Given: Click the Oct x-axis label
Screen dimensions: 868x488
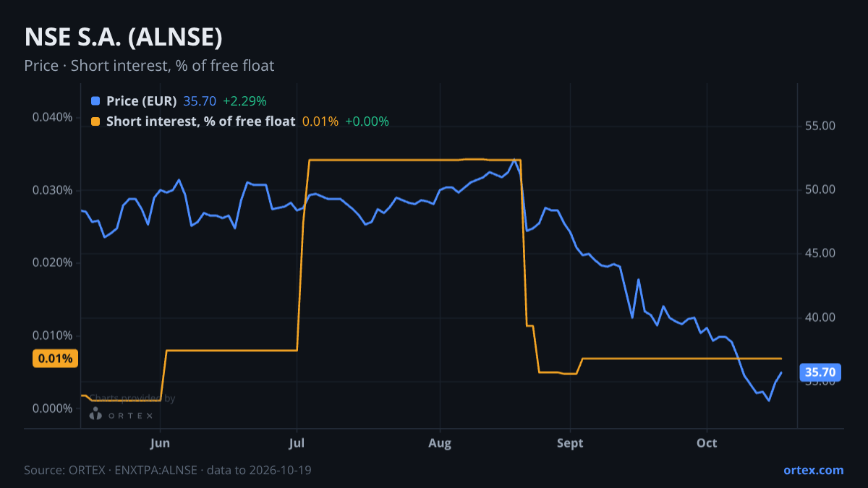Looking at the screenshot, I should click(707, 442).
